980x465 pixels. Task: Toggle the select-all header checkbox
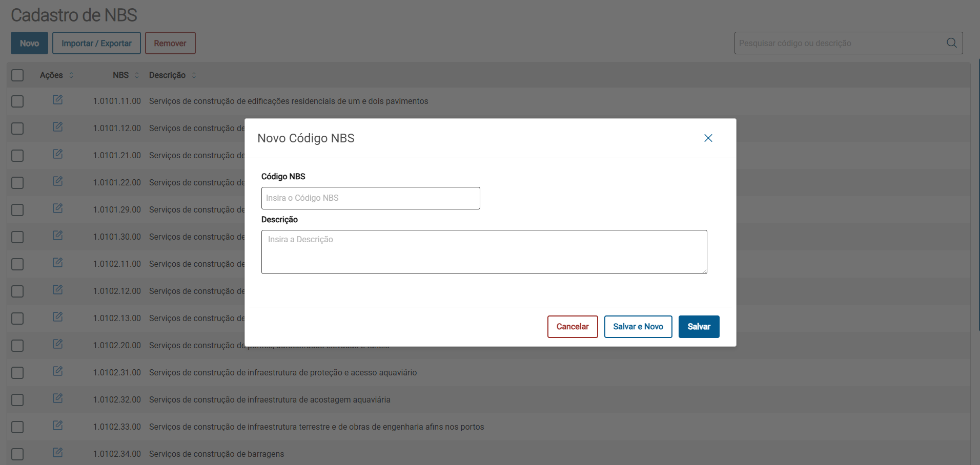[x=17, y=75]
